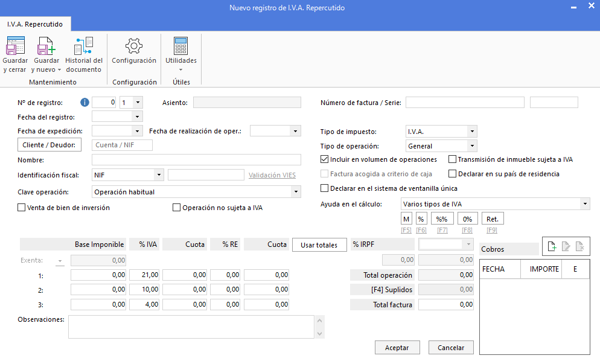Check Declarar en su país de residencia
Image resolution: width=600 pixels, height=364 pixels.
[x=452, y=174]
